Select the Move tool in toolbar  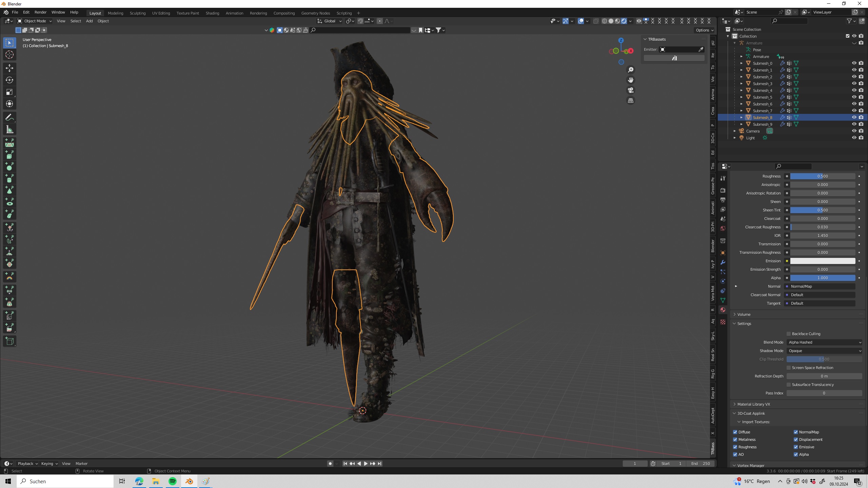[9, 68]
